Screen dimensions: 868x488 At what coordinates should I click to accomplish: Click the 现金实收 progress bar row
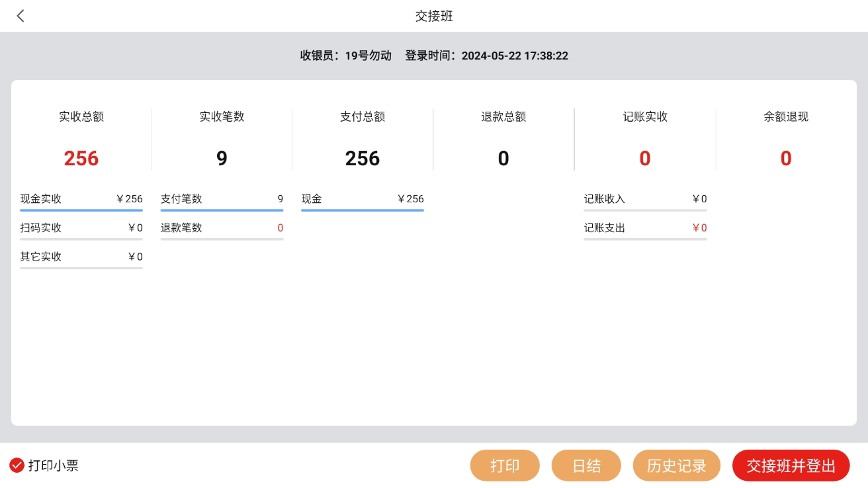coord(81,200)
